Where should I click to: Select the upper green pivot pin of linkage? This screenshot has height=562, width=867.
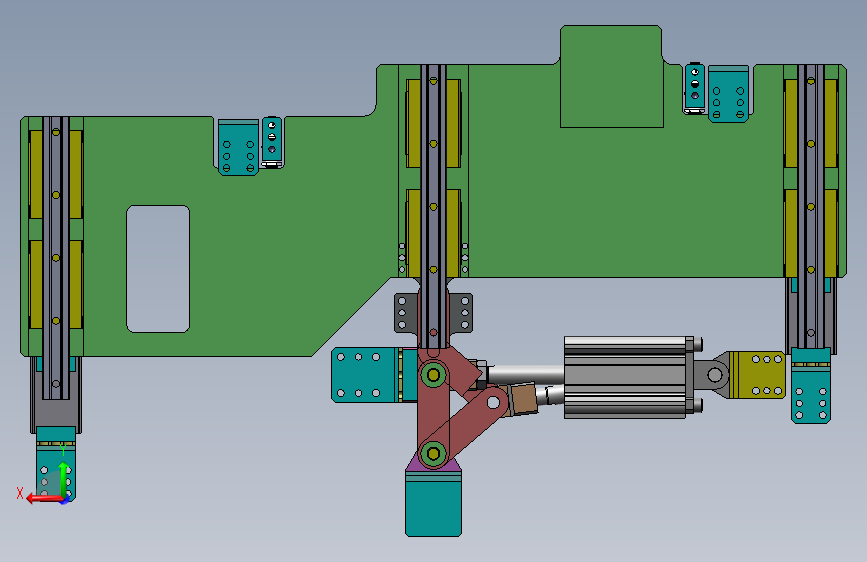(434, 376)
